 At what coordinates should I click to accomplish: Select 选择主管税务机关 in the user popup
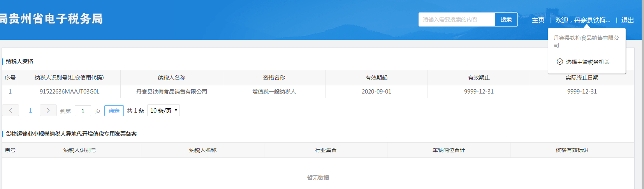[x=583, y=62]
